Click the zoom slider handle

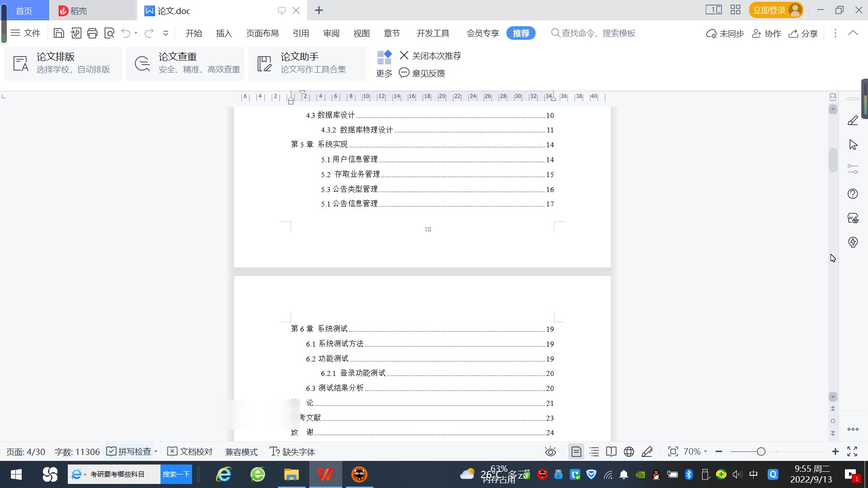(x=761, y=452)
